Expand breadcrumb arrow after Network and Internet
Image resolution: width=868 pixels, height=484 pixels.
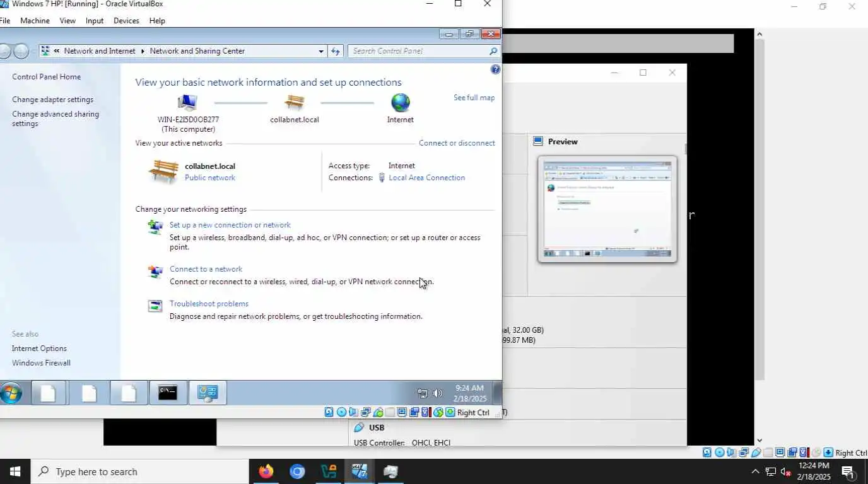click(143, 51)
